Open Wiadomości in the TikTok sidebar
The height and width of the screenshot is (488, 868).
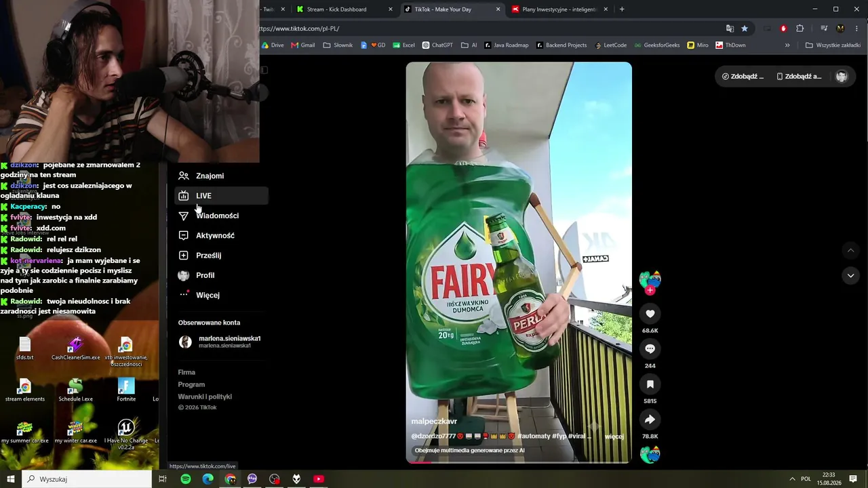click(221, 216)
